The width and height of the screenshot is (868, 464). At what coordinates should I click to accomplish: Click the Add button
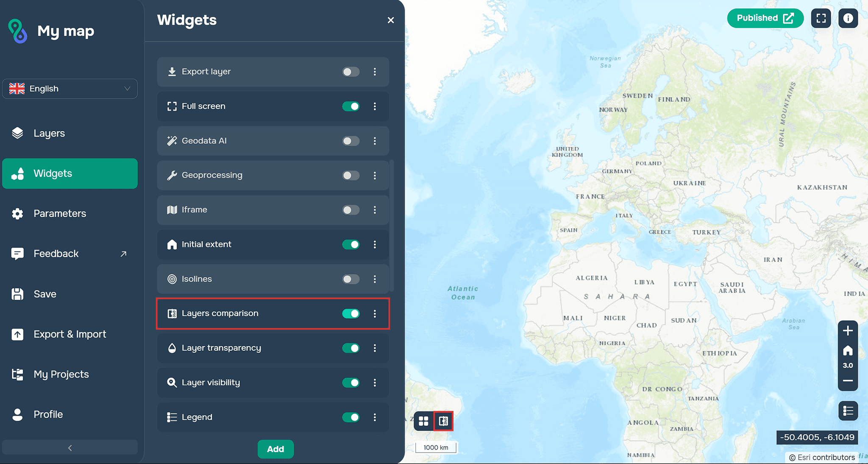point(275,449)
